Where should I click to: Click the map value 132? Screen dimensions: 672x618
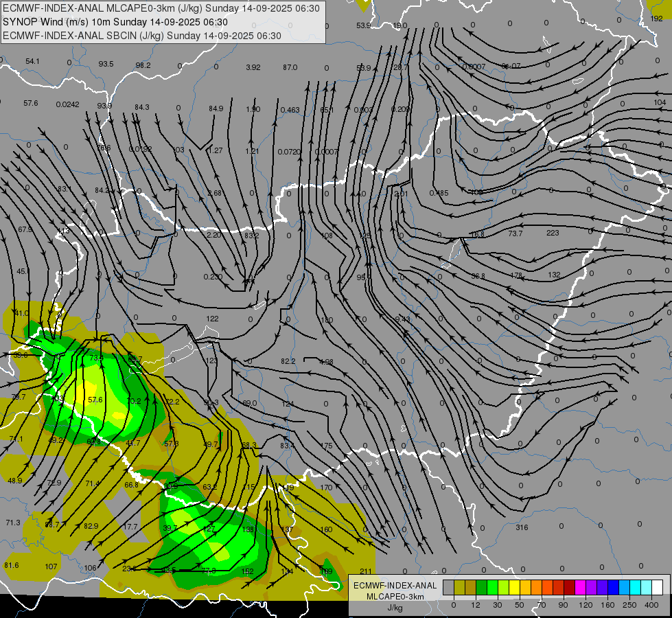[x=554, y=275]
